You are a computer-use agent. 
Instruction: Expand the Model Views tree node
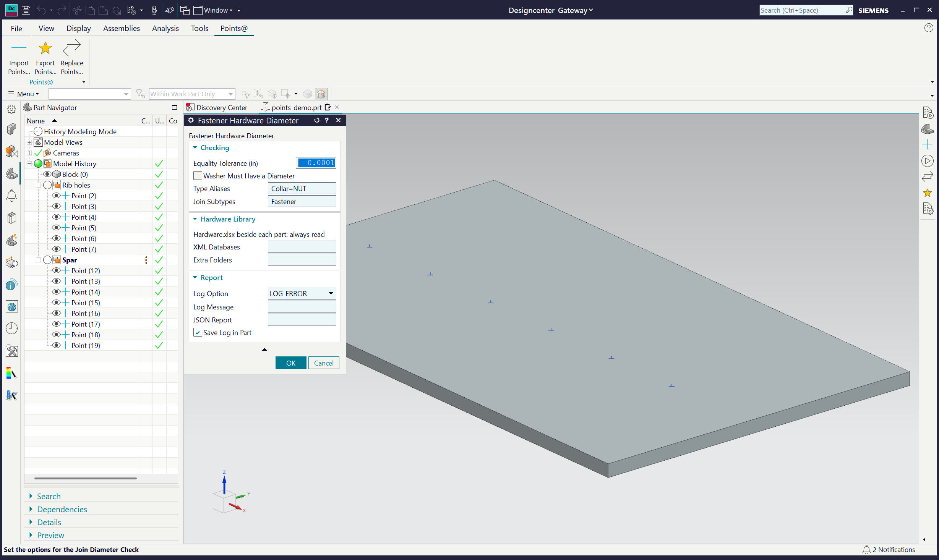tap(29, 142)
